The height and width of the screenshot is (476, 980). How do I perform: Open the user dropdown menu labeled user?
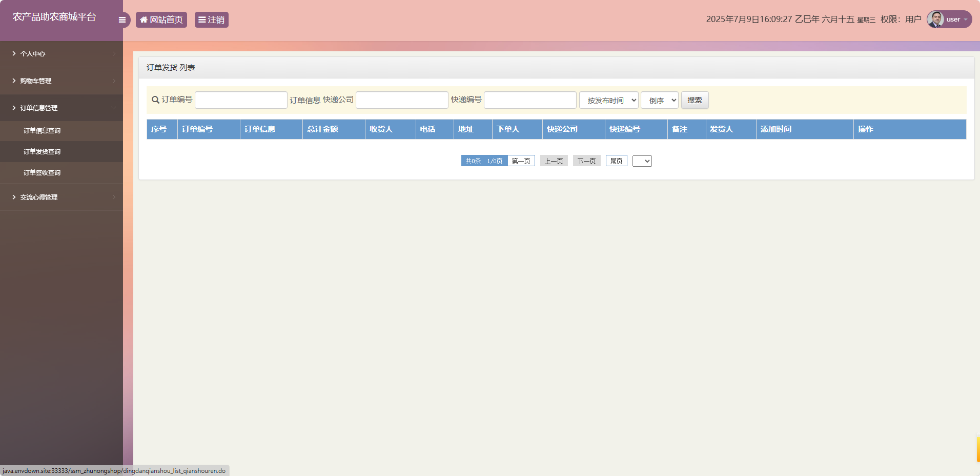coord(954,19)
